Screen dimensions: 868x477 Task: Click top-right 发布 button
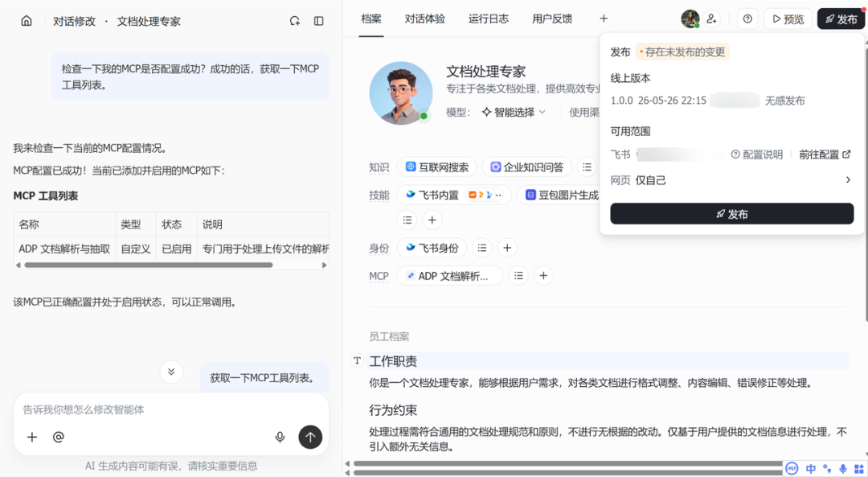click(x=841, y=19)
